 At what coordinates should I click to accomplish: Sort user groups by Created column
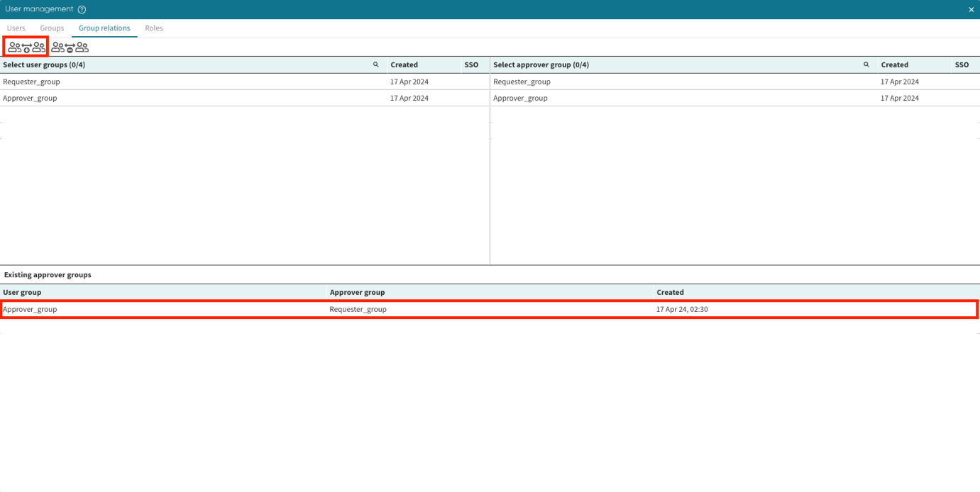click(x=404, y=65)
